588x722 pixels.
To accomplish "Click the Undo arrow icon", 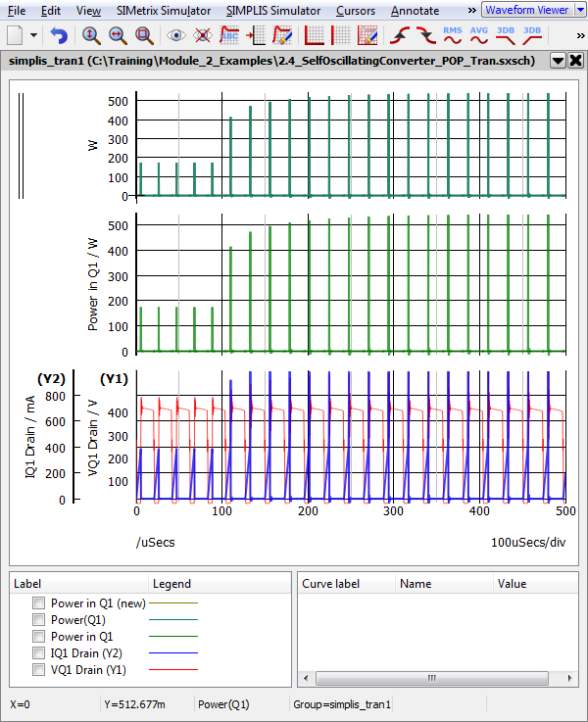I will click(60, 35).
